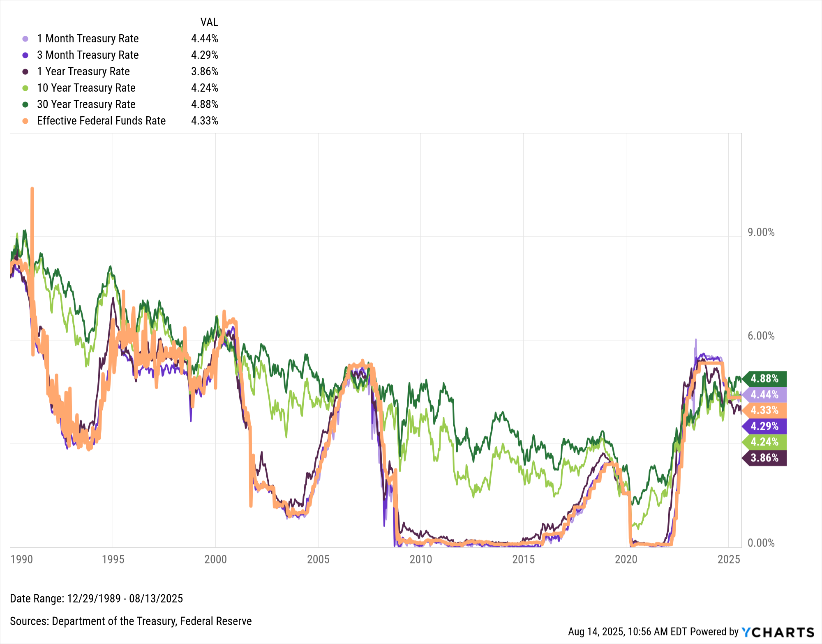Click the 9.00% y-axis label
The height and width of the screenshot is (644, 822).
click(761, 233)
